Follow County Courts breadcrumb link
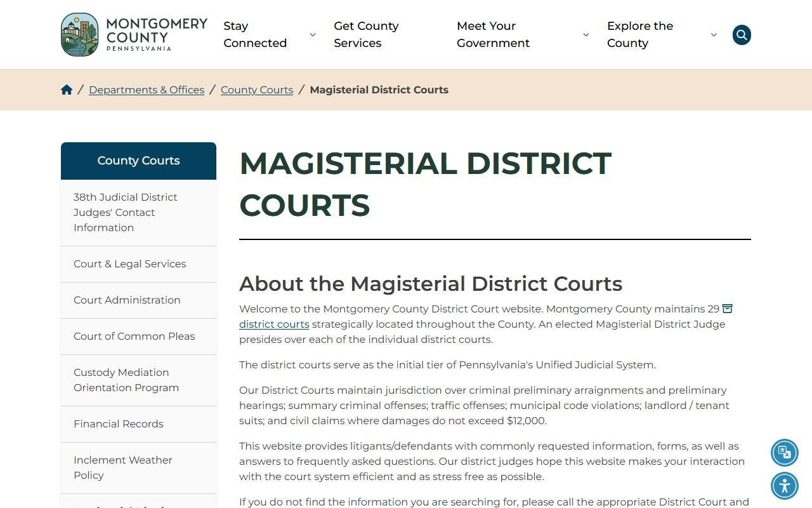The height and width of the screenshot is (508, 812). (257, 90)
